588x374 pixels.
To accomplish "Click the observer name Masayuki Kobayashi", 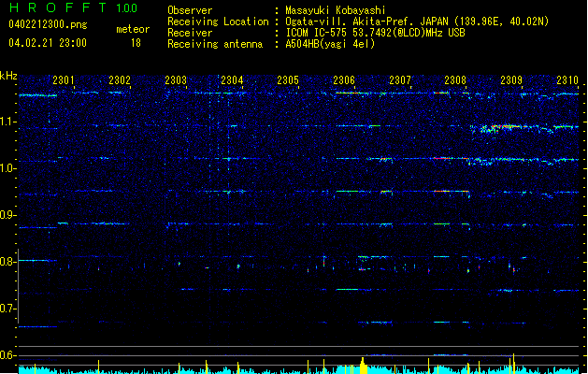I will [x=336, y=10].
